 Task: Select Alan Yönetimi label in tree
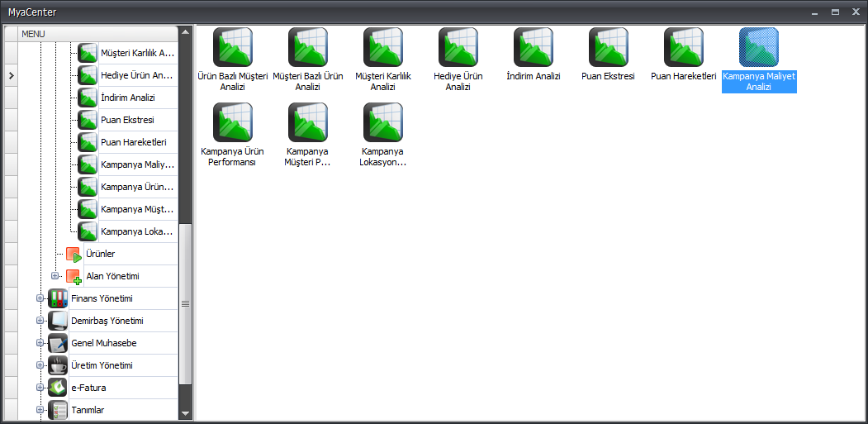coord(113,276)
